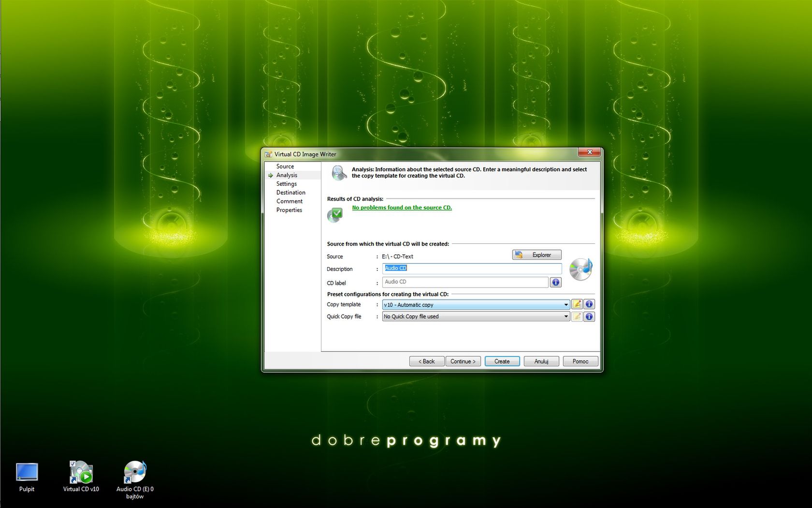Open the Properties step
The height and width of the screenshot is (508, 812).
[289, 210]
